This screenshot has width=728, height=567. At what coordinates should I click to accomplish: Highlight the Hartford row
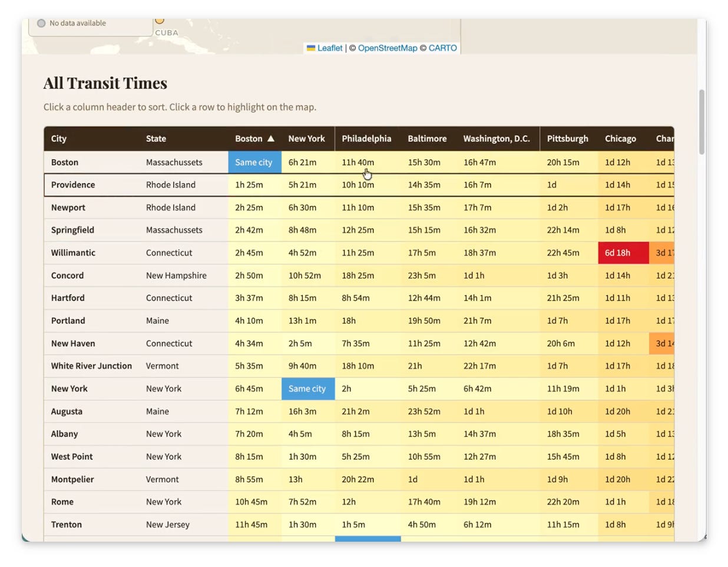359,298
